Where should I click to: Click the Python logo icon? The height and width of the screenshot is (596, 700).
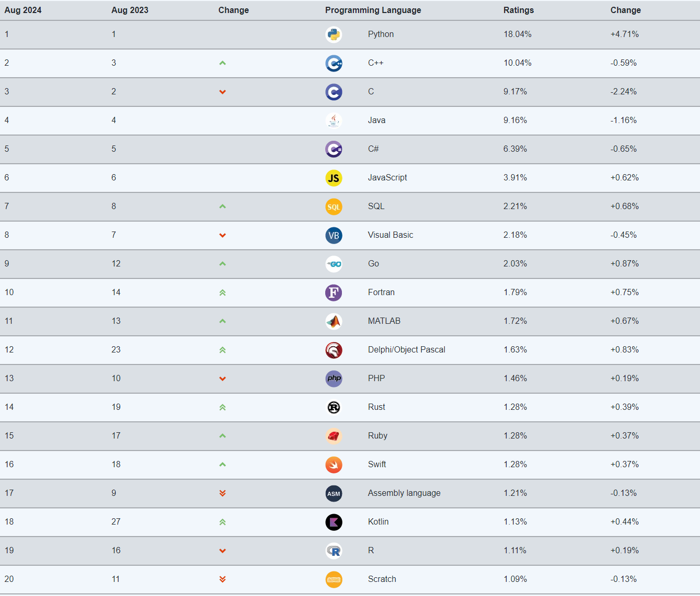pyautogui.click(x=334, y=34)
